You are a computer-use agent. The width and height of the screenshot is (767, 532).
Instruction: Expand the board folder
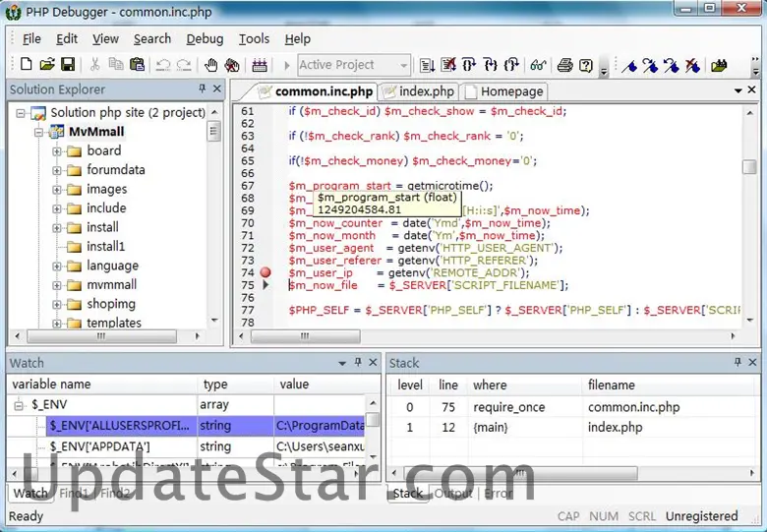click(x=57, y=151)
